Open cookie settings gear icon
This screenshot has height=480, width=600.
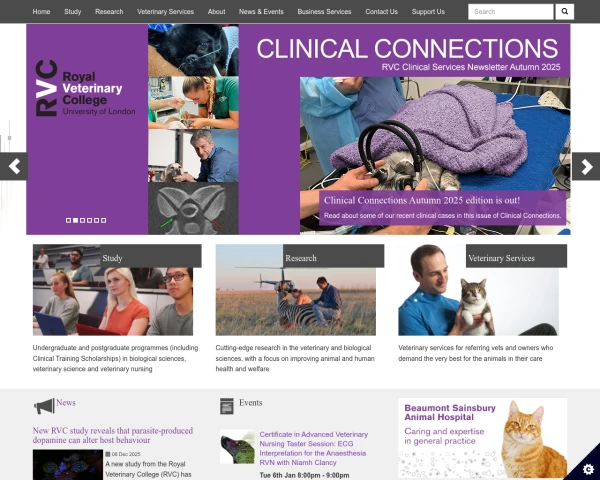(x=588, y=469)
